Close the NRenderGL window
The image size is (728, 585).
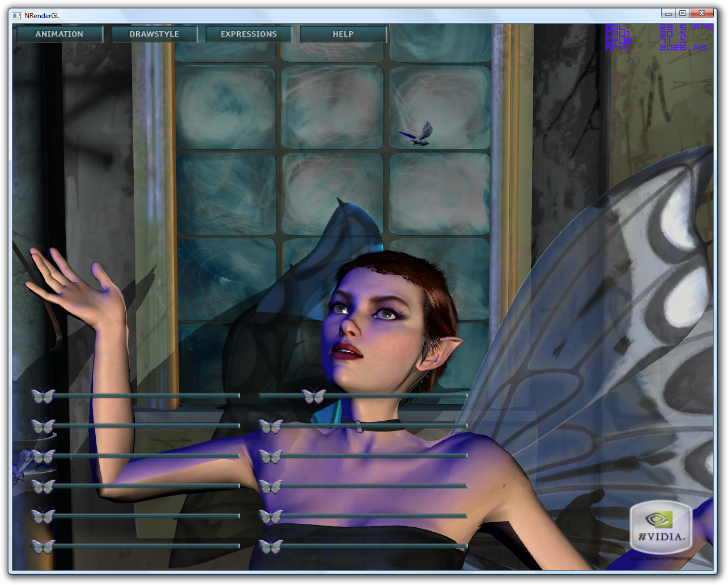[x=703, y=13]
